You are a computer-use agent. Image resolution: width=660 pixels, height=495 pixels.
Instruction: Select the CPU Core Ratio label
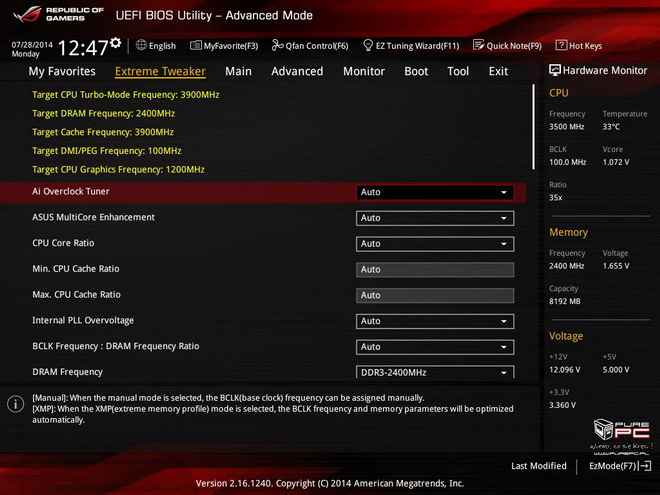(63, 243)
